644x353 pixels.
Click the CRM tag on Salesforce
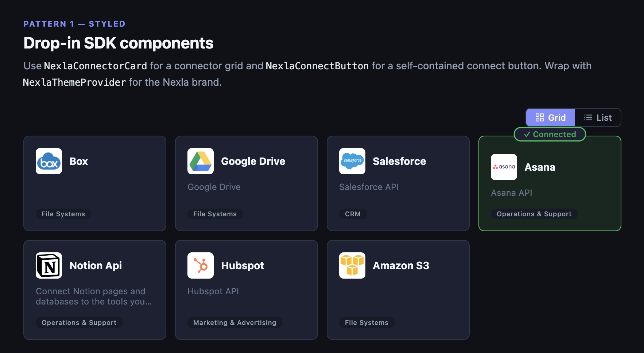coord(353,214)
